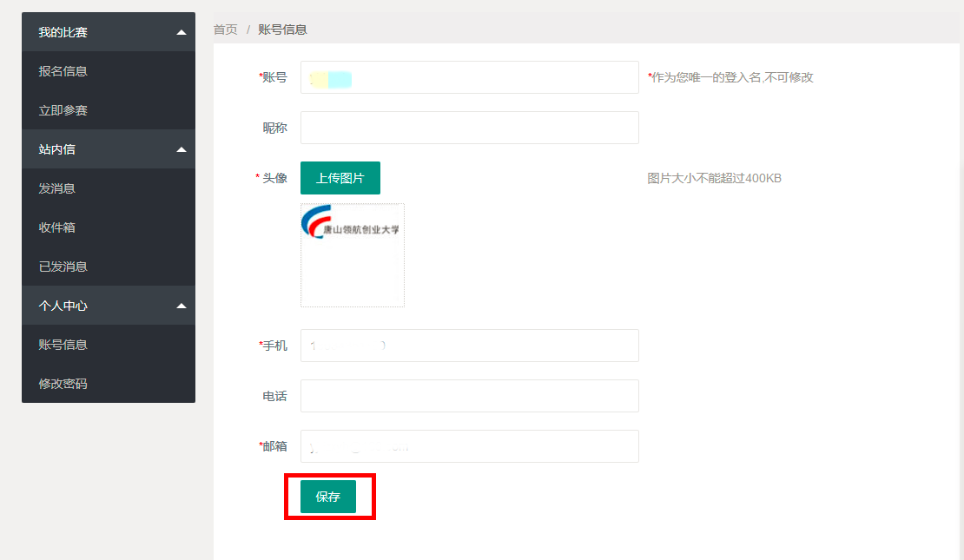Focus the 电话 telephone field

(469, 396)
